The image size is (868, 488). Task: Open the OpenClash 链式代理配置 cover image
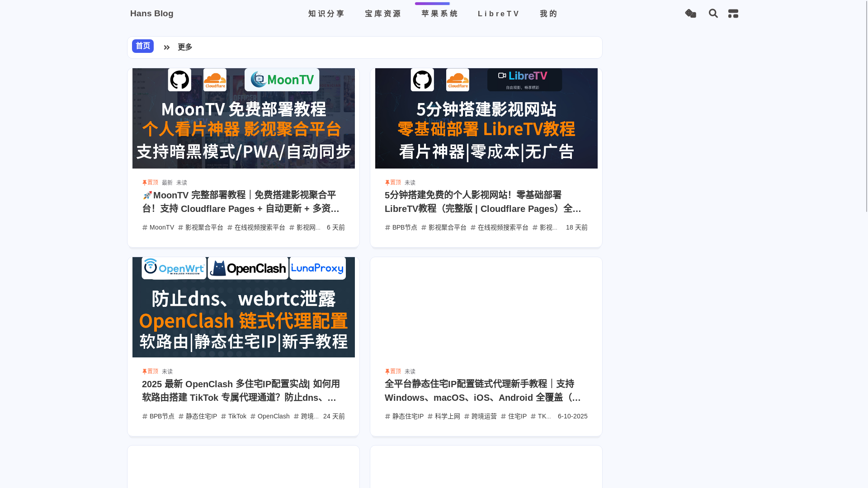pyautogui.click(x=244, y=307)
